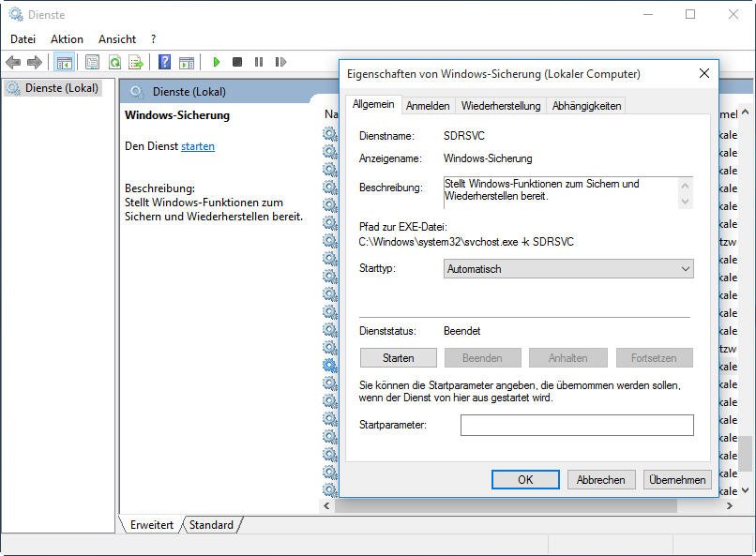Click the restart service toolbar icon
The width and height of the screenshot is (756, 556).
(280, 63)
